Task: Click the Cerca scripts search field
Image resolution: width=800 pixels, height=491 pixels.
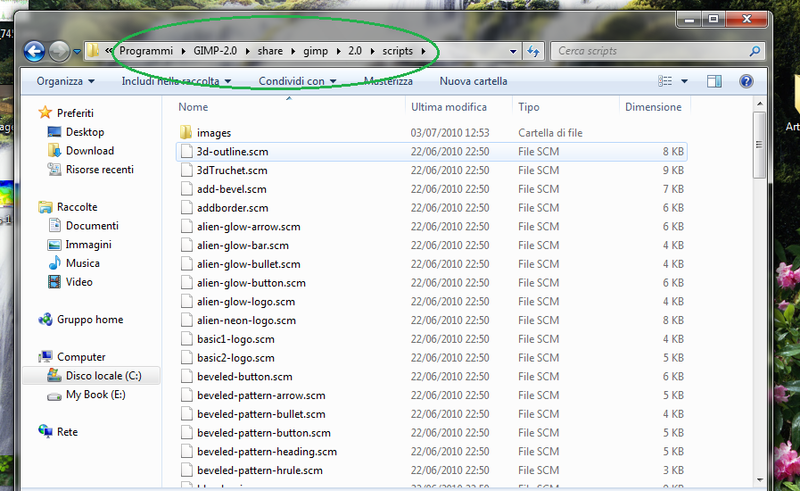Action: (x=650, y=50)
